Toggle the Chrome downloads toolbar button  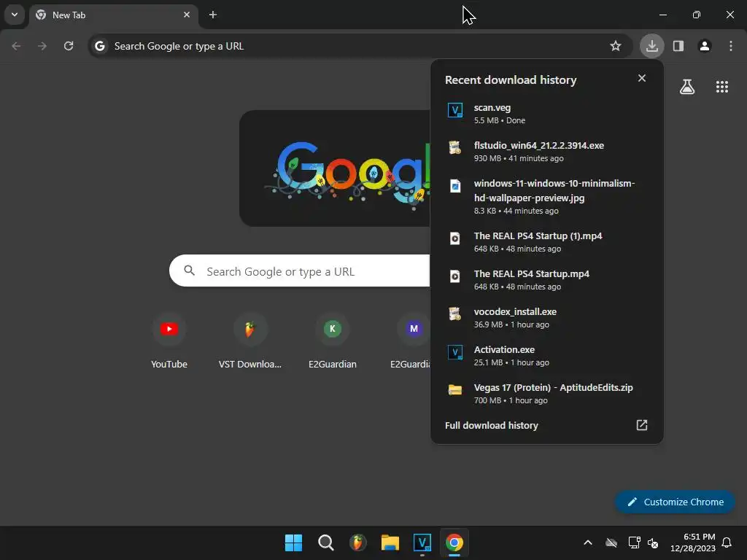click(652, 46)
